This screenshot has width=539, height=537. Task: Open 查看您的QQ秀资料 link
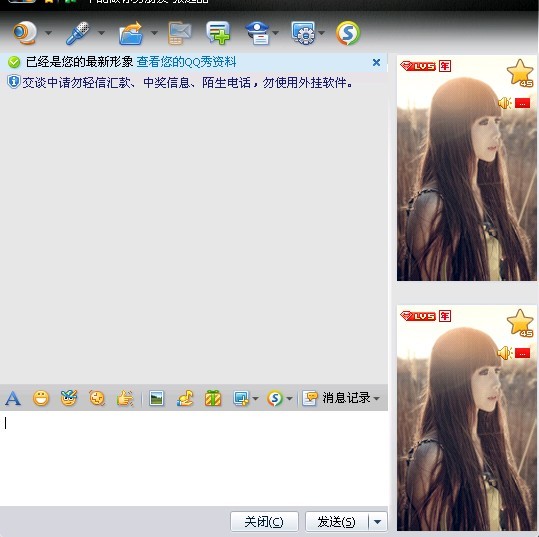tap(186, 62)
